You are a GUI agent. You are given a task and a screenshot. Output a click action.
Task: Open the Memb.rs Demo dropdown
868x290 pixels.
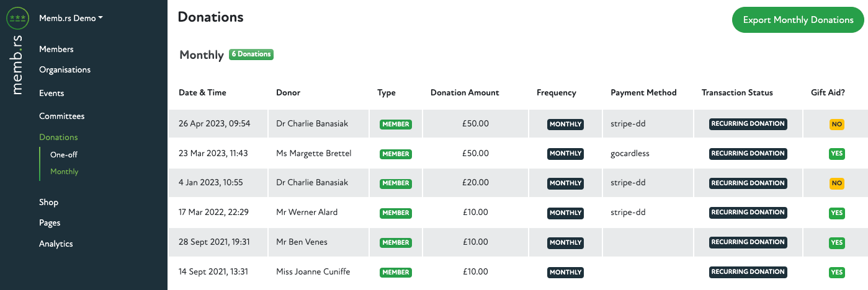tap(71, 19)
